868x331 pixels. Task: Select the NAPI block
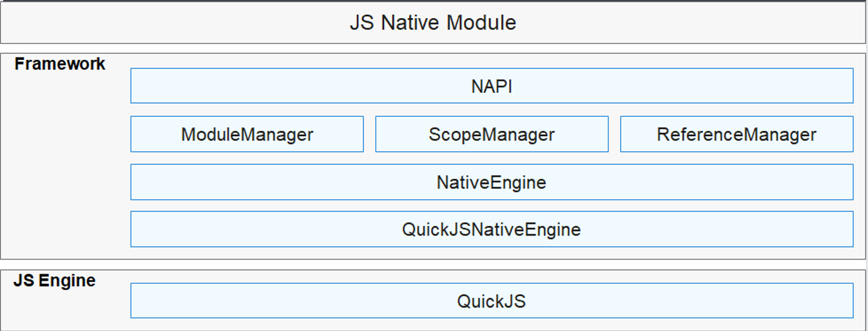tap(492, 86)
